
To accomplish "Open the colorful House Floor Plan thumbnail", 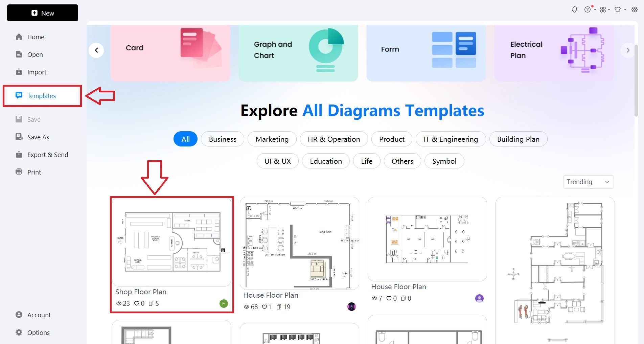I will click(427, 239).
